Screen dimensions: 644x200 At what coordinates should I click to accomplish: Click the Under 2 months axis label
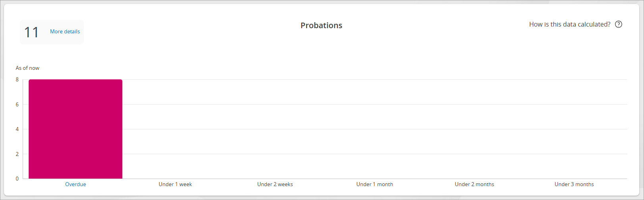point(474,184)
